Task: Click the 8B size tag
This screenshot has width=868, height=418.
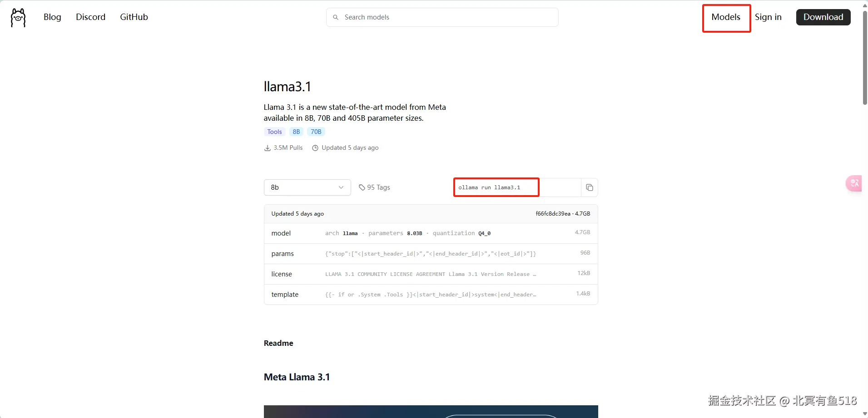Action: tap(296, 132)
